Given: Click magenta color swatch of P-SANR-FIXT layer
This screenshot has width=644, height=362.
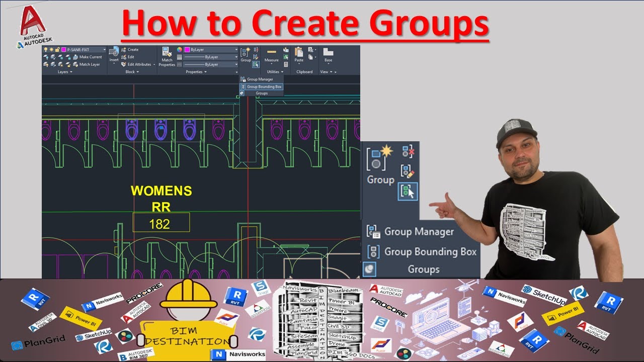Looking at the screenshot, I should pyautogui.click(x=63, y=50).
